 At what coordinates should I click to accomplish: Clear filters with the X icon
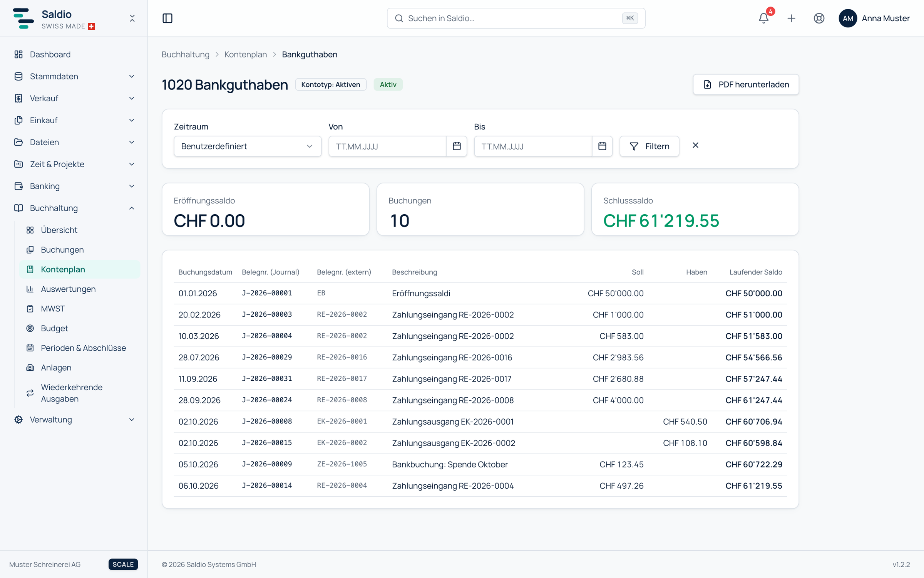click(x=695, y=145)
